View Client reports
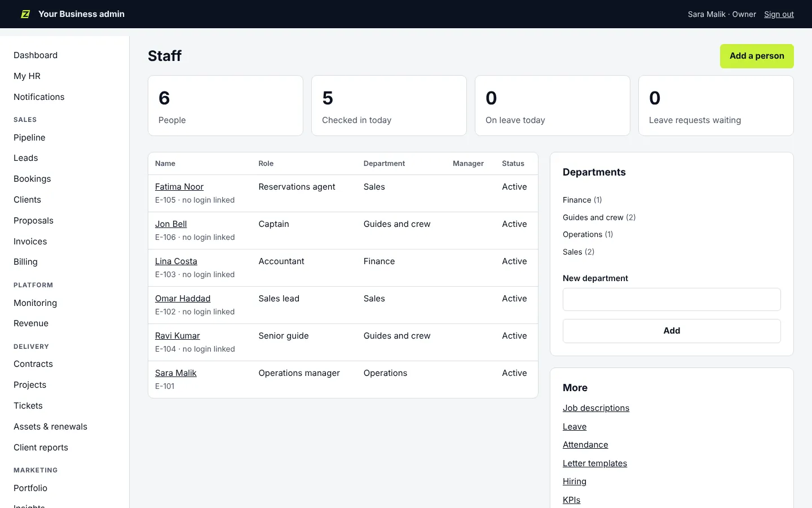The width and height of the screenshot is (812, 508). (41, 448)
